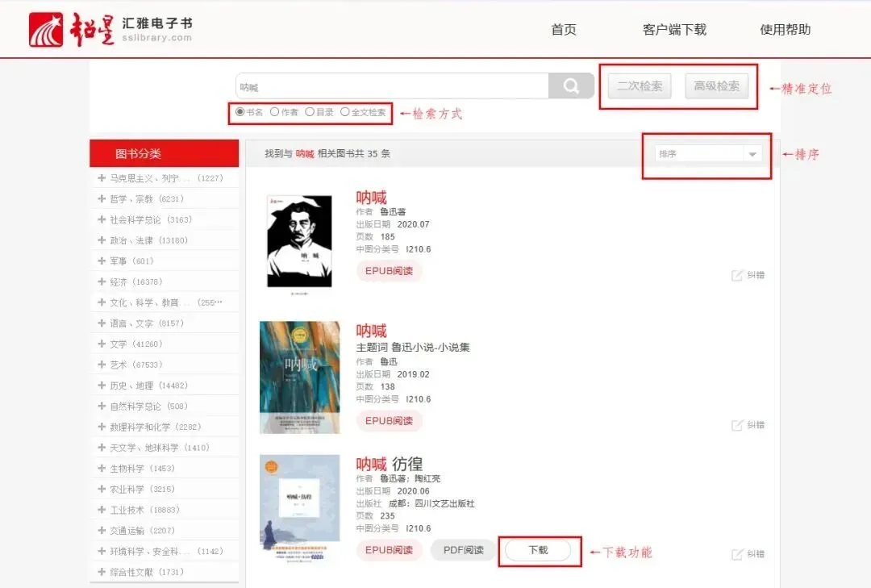Open the 排序 sorting dropdown

tap(708, 154)
